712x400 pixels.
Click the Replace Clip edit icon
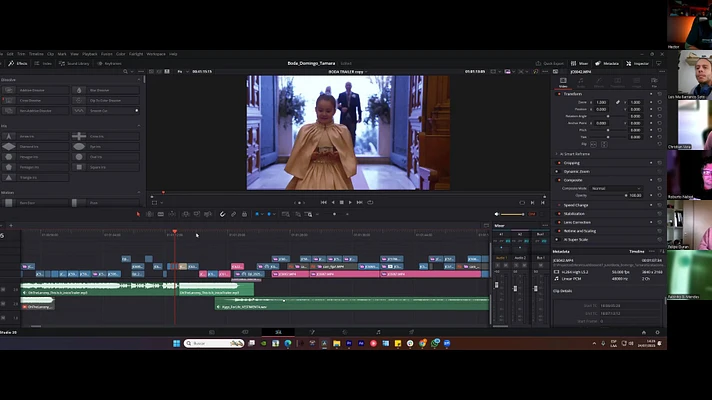pos(208,214)
